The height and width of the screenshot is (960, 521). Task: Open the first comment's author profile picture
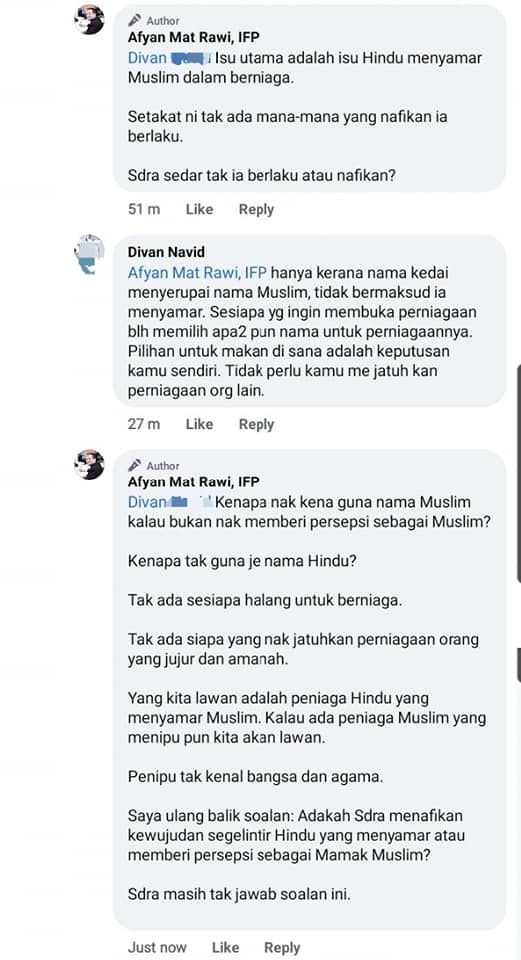[x=89, y=20]
